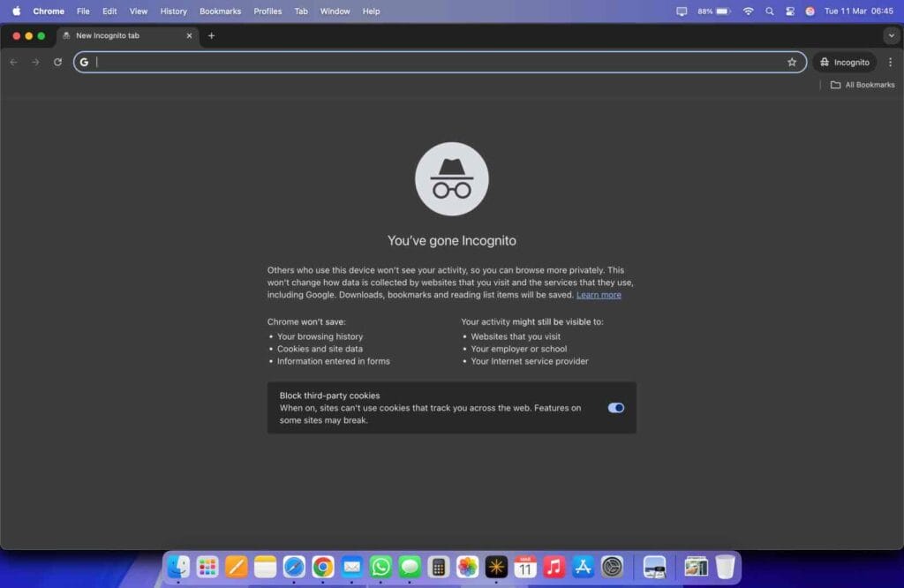Open Music from the dock

point(554,567)
